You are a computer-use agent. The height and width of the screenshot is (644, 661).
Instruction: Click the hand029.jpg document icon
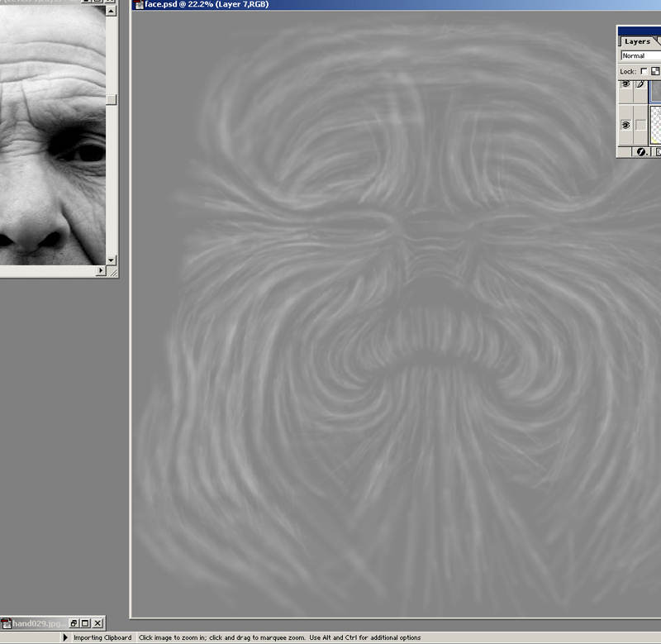(6, 623)
